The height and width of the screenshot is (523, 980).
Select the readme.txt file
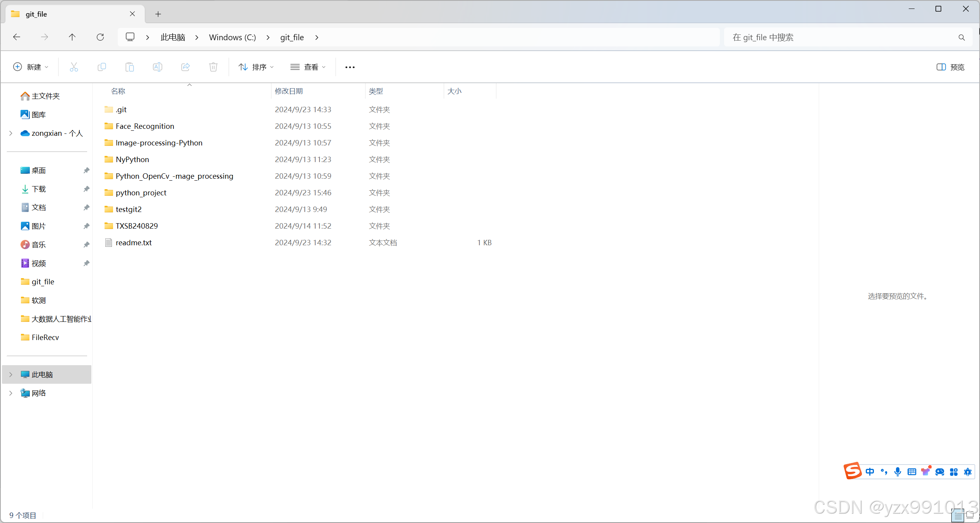point(134,243)
